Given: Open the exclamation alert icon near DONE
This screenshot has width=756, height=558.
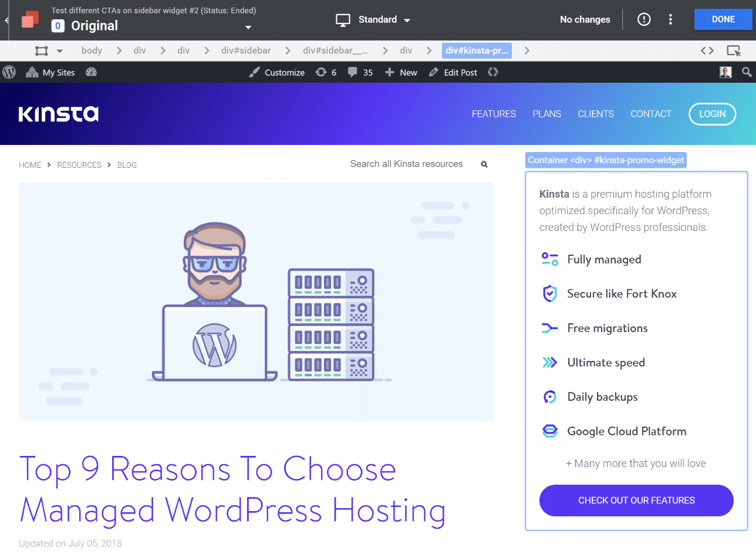Looking at the screenshot, I should click(x=643, y=19).
